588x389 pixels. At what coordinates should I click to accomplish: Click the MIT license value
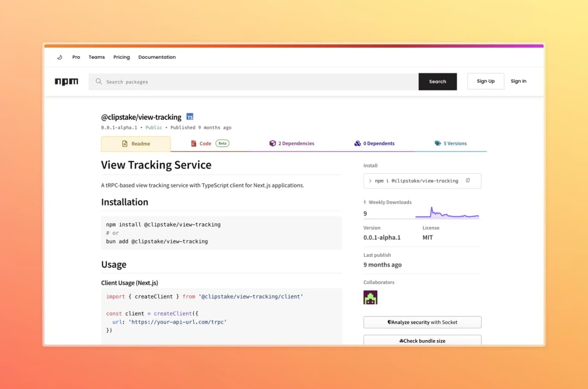click(x=427, y=238)
